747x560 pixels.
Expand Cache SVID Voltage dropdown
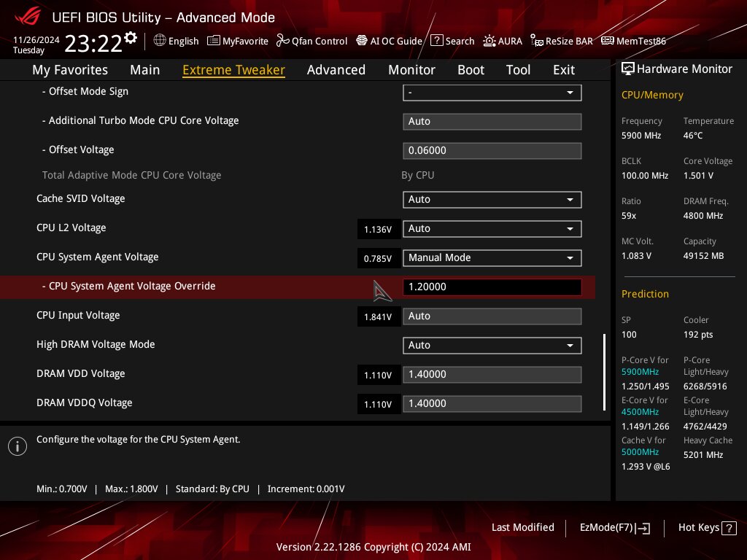tap(492, 200)
